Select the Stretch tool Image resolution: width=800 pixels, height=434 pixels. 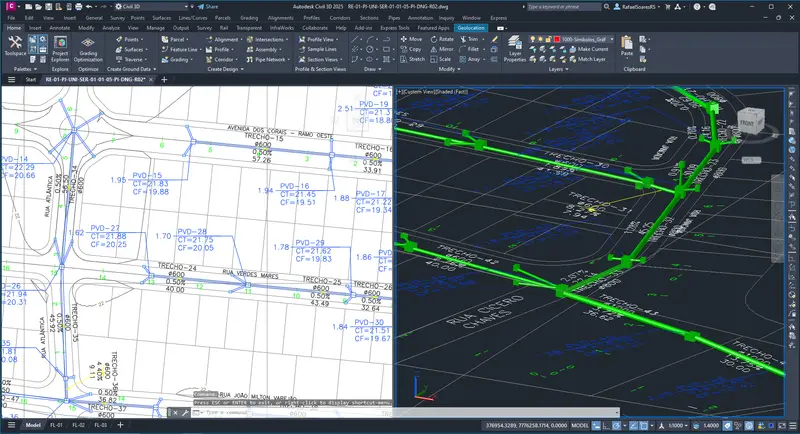413,59
